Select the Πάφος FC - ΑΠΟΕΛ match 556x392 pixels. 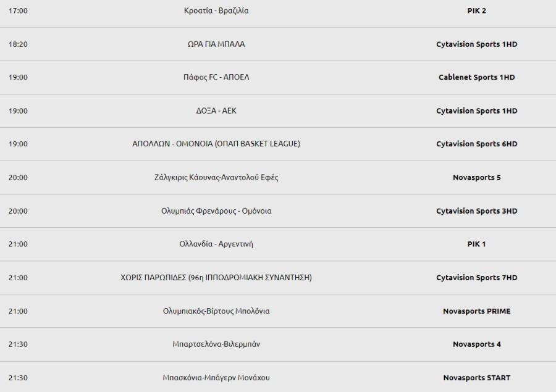coord(216,77)
